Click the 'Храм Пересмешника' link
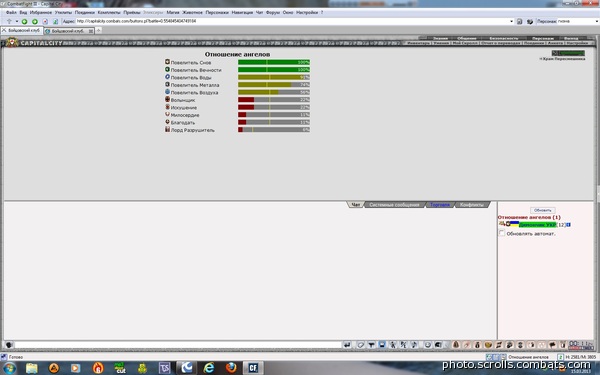Viewport: 600px width, 375px height. point(563,59)
